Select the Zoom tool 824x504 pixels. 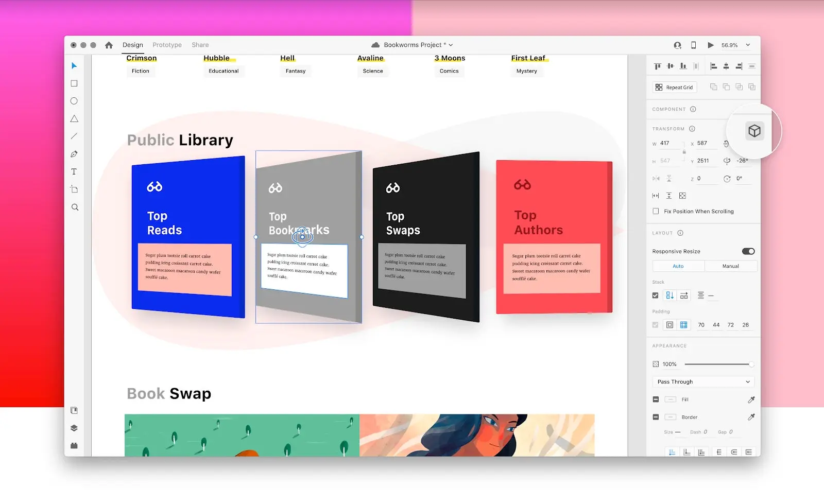[74, 207]
